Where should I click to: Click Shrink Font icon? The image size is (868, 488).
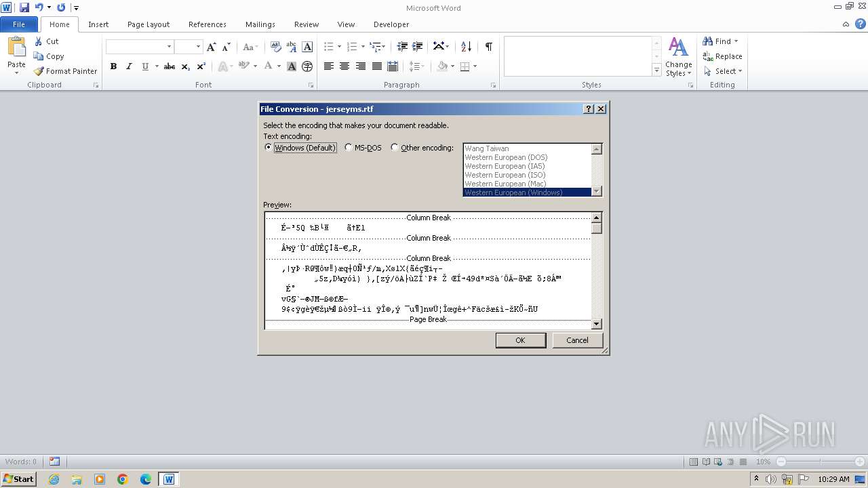(226, 47)
